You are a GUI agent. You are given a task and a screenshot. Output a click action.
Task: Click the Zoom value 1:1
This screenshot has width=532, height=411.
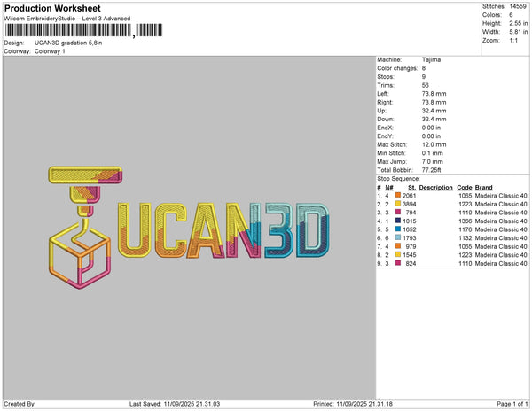pyautogui.click(x=513, y=41)
